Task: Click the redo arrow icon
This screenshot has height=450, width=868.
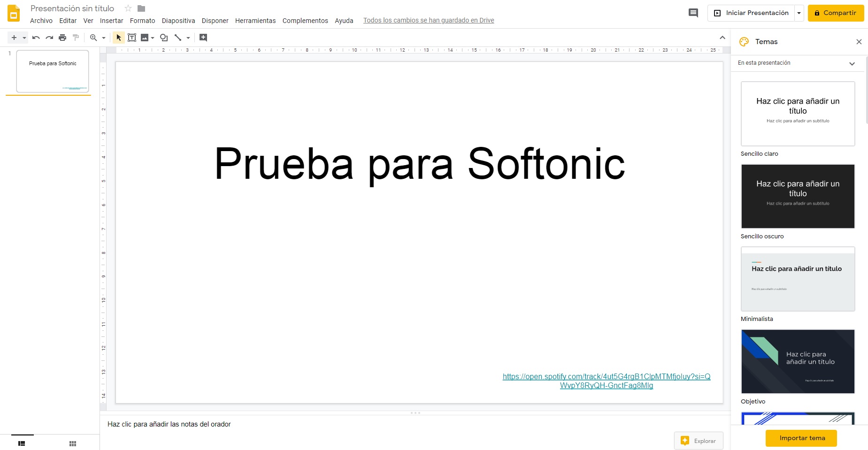Action: (49, 38)
